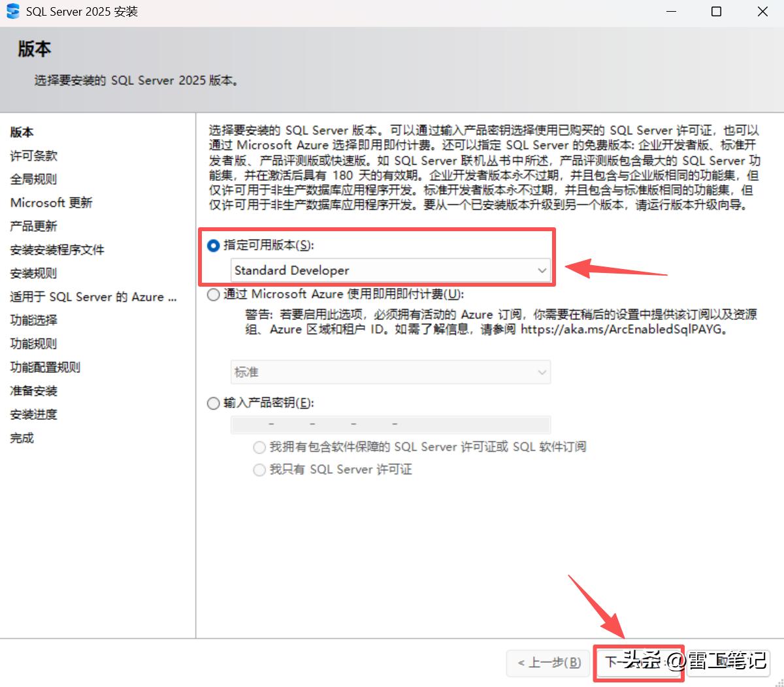Click the window title SQL Server 2025 安装
This screenshot has width=784, height=687.
coord(82,12)
